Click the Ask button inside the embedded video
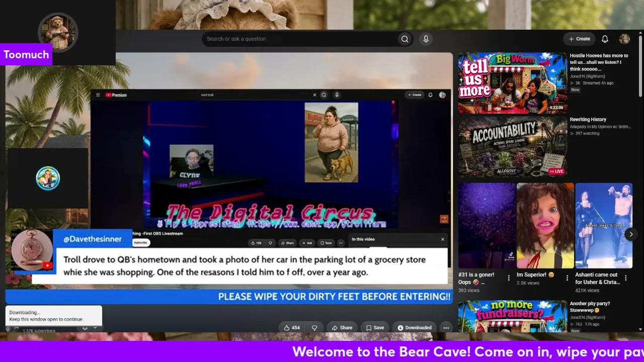644x362 pixels. (x=306, y=243)
